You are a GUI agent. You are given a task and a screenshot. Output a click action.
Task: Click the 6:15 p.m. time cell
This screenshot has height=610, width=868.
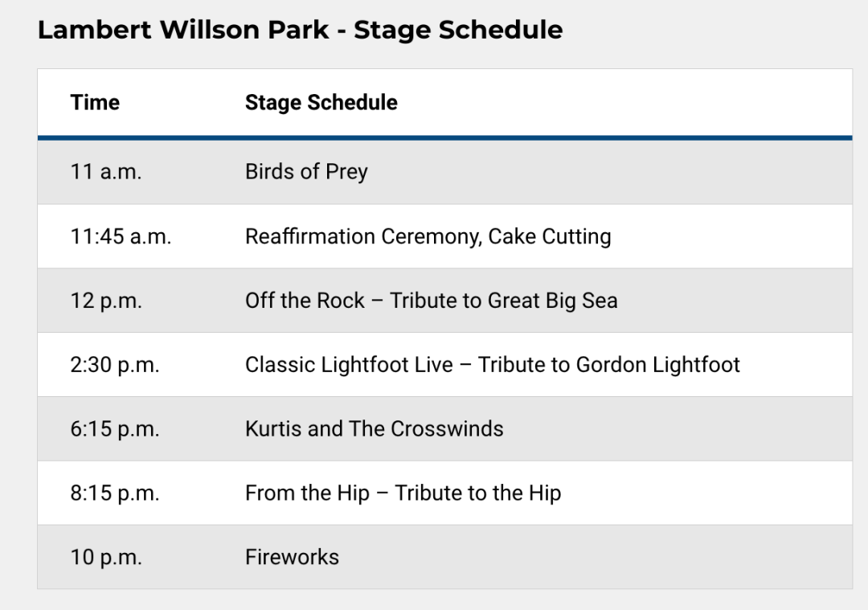tap(115, 429)
